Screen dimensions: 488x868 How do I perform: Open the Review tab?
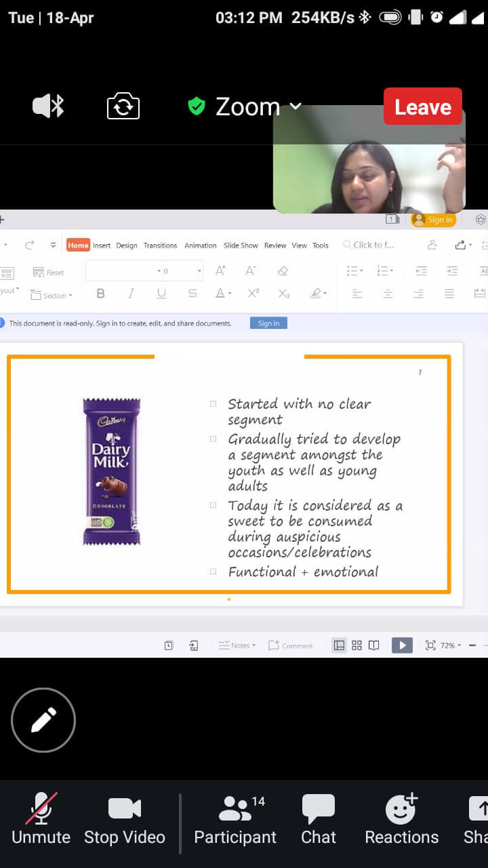[x=275, y=245]
